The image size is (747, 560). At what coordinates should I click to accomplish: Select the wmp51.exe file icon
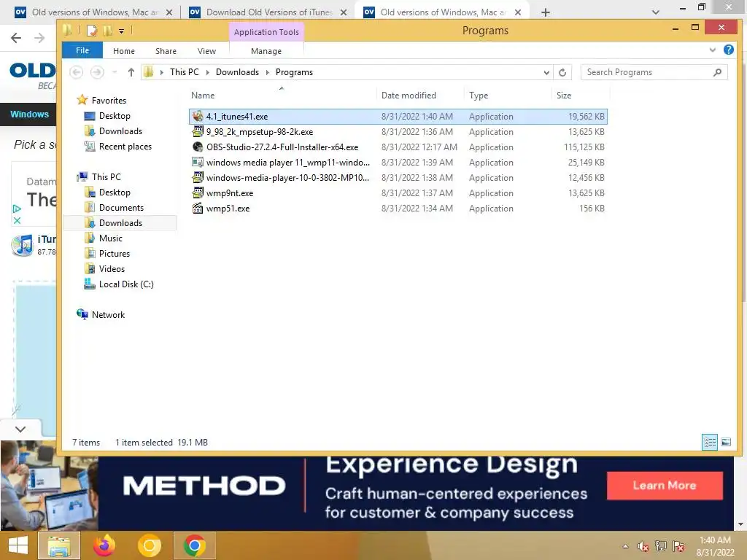click(197, 208)
